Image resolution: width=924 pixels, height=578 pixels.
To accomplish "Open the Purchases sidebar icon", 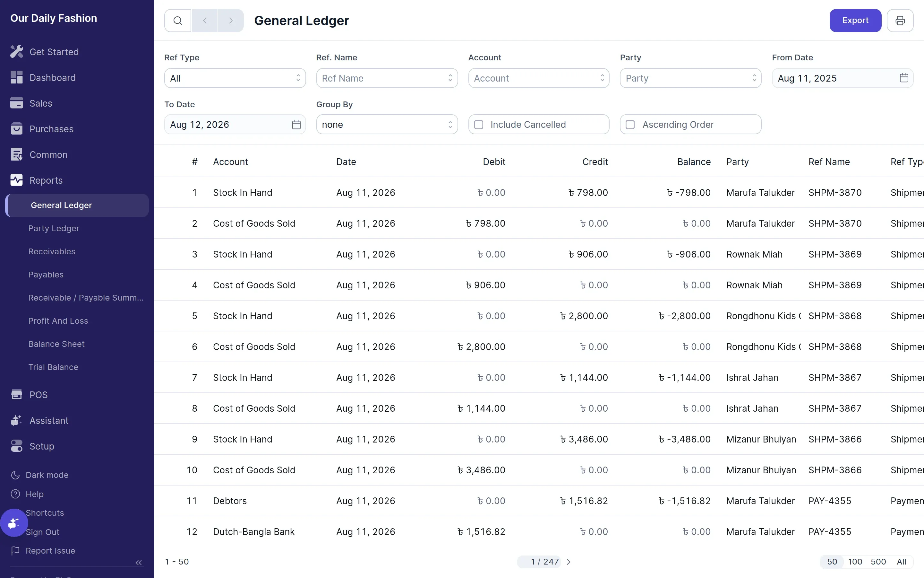I will (x=16, y=129).
